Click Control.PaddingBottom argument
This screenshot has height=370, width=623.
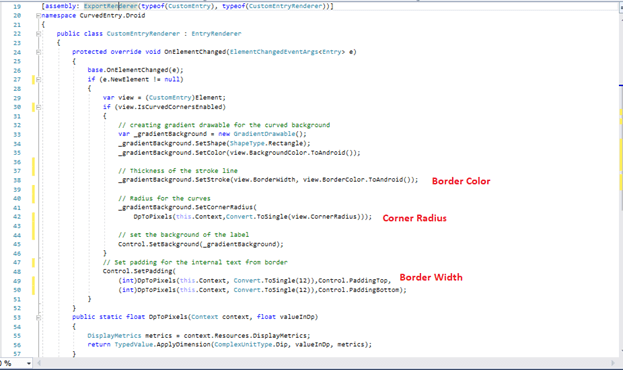coord(359,290)
